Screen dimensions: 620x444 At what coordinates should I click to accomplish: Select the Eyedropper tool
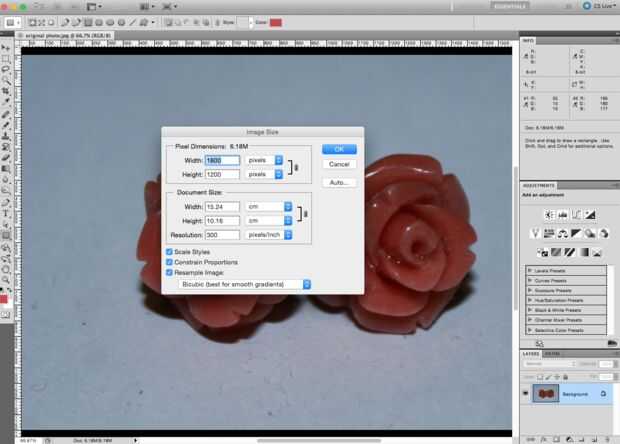tap(6, 102)
